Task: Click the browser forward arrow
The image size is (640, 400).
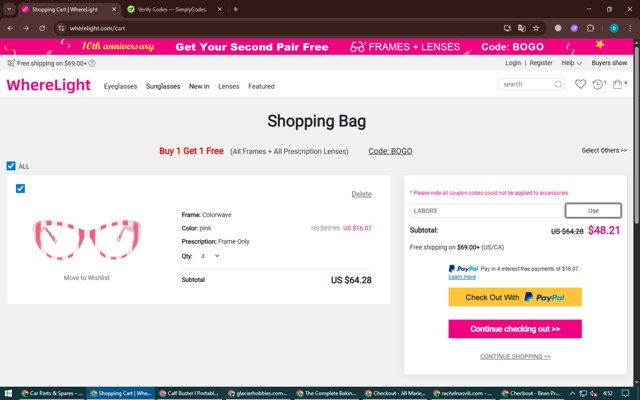Action: pos(26,28)
